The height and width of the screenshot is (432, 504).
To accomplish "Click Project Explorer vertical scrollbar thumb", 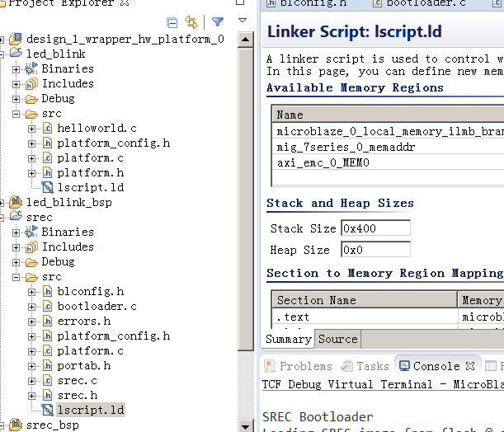I will tap(246, 200).
